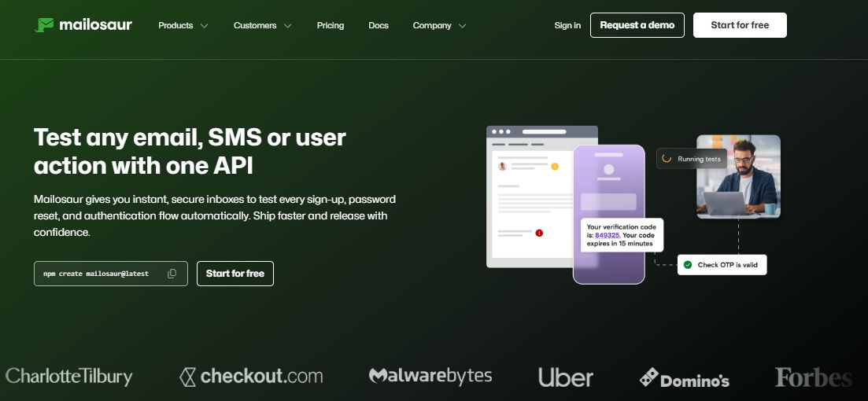Viewport: 868px width, 401px height.
Task: Click the Sign in link
Action: (567, 25)
